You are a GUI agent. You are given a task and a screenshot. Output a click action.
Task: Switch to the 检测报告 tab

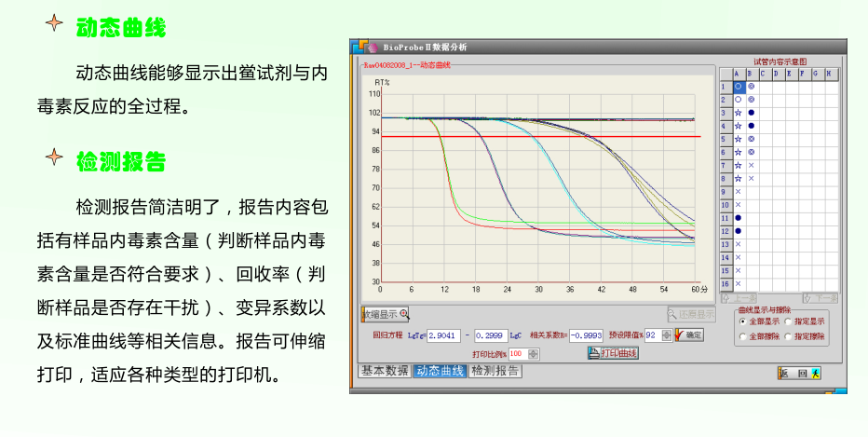pos(495,371)
